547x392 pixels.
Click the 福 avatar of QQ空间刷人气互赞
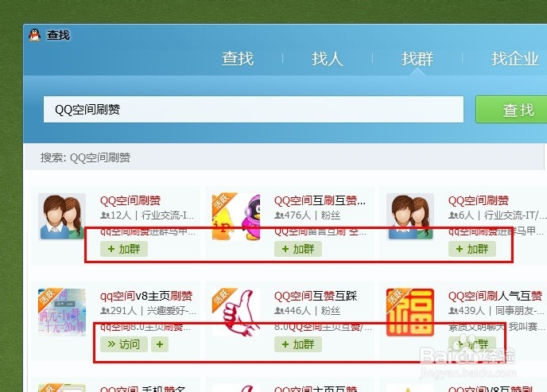[x=410, y=312]
